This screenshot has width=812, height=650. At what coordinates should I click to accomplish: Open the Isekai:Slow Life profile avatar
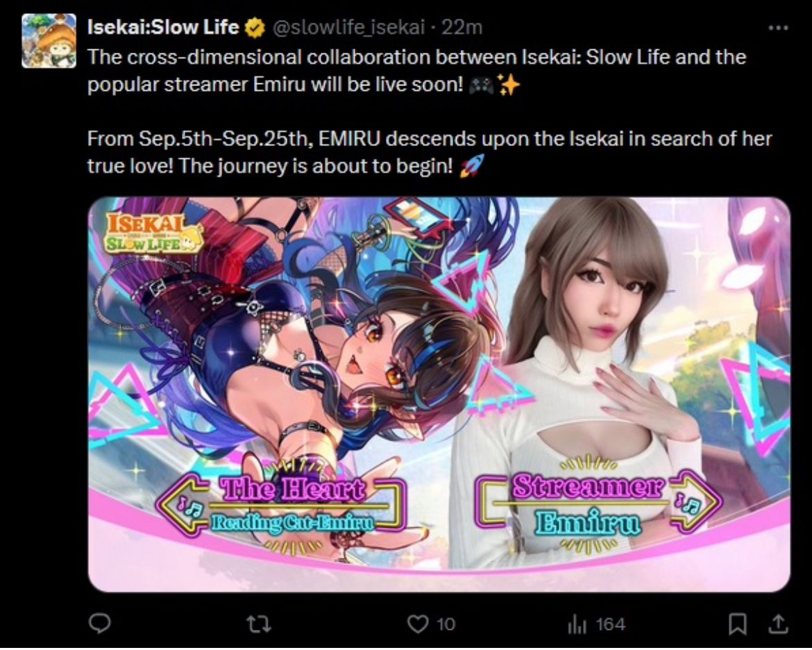tap(49, 41)
